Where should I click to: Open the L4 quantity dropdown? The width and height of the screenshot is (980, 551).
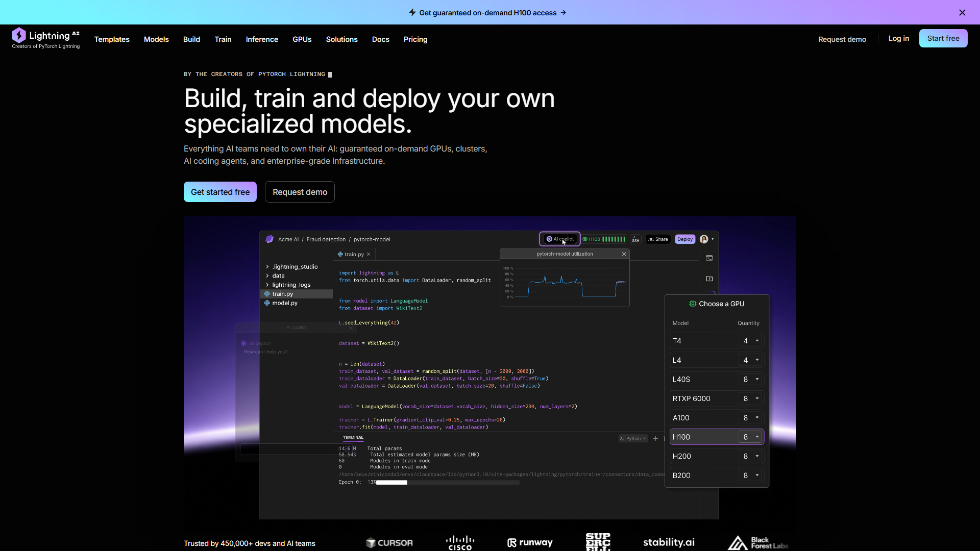750,360
